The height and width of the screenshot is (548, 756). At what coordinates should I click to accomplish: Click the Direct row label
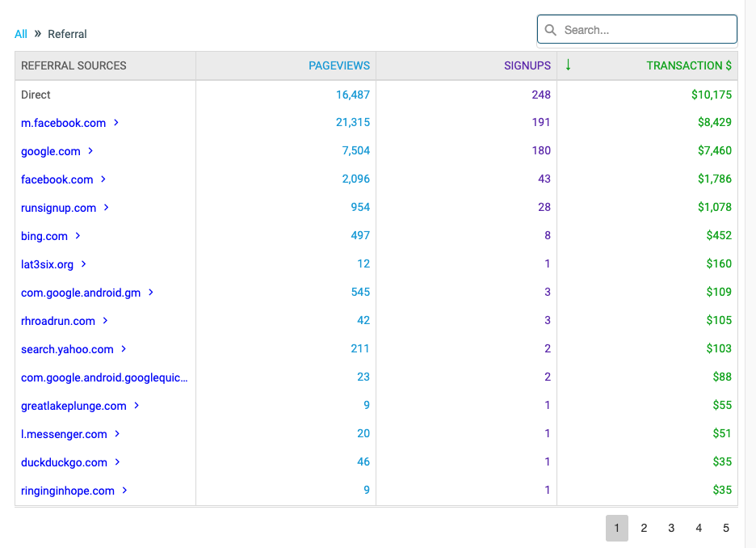click(36, 95)
